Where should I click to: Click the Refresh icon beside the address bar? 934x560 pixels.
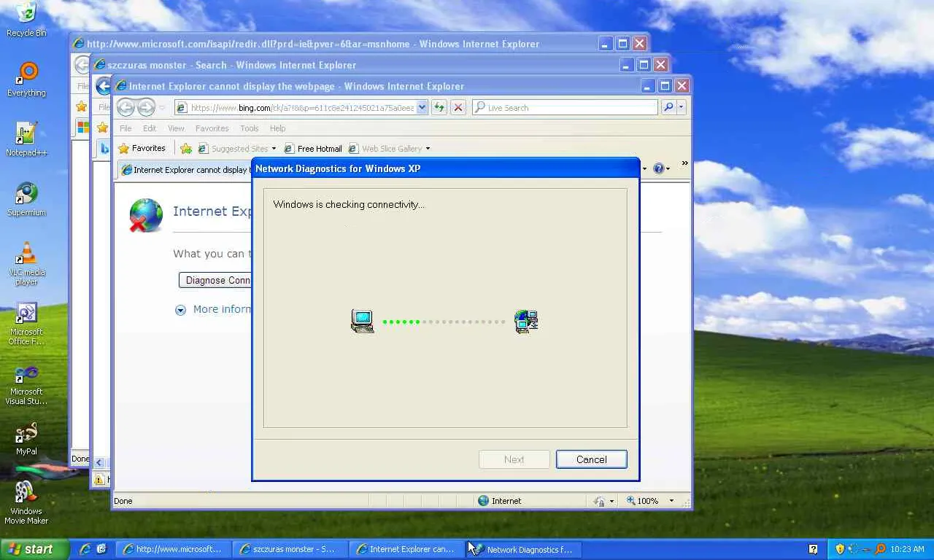(x=439, y=107)
